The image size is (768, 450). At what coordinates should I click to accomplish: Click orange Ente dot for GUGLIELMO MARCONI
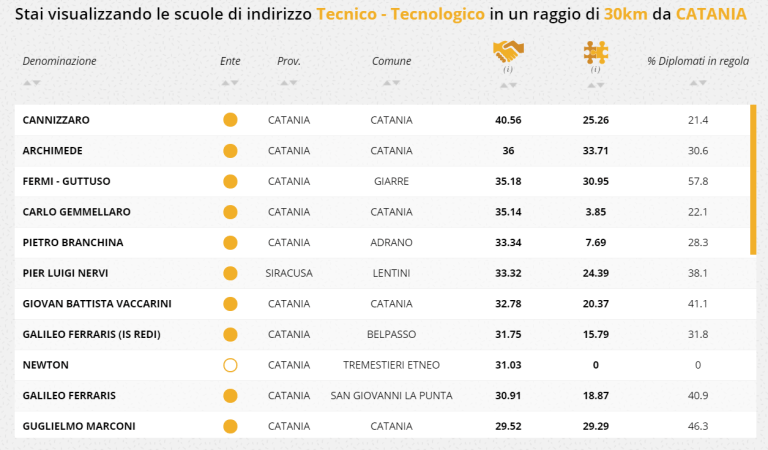tap(230, 426)
